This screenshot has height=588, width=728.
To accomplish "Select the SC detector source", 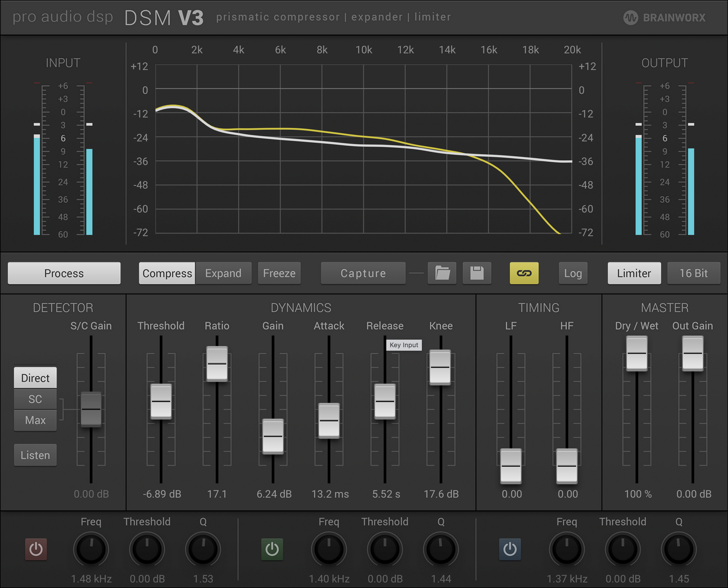I will click(35, 399).
